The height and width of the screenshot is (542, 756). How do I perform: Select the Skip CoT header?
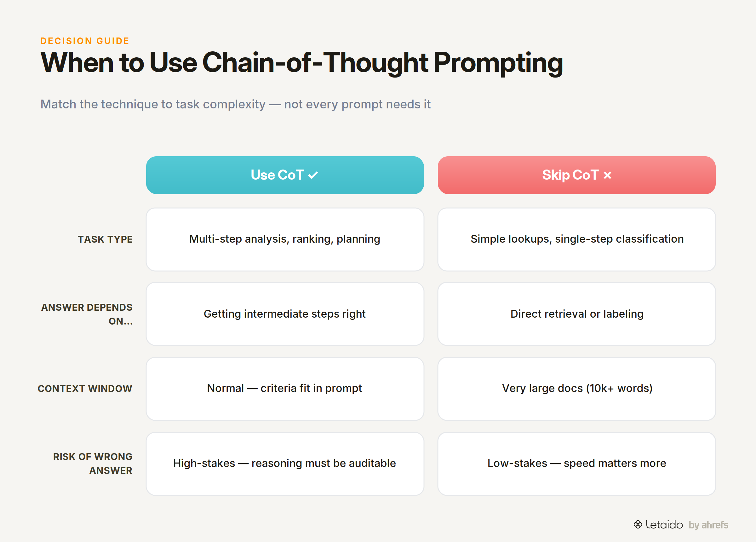pos(577,175)
